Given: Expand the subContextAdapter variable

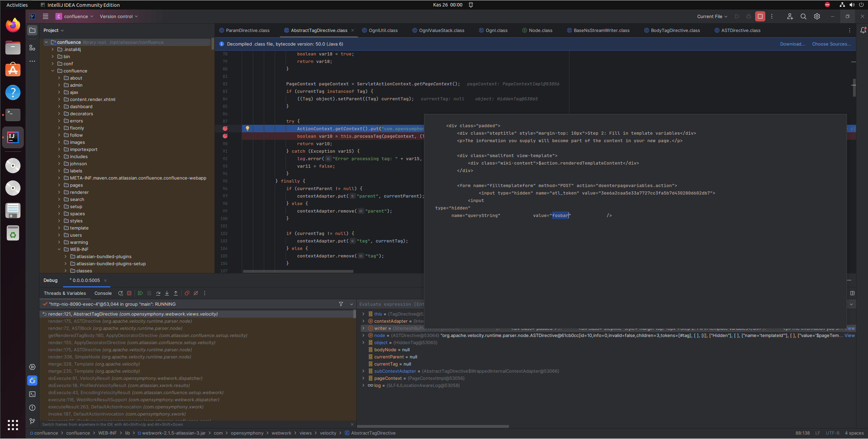Looking at the screenshot, I should [x=363, y=371].
